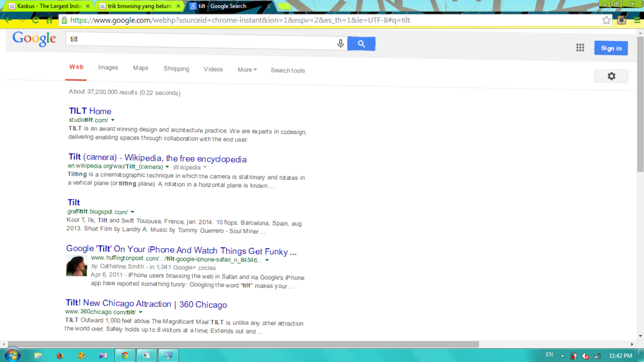Expand dropdown next to en.wikipedia.org URL

point(168,167)
